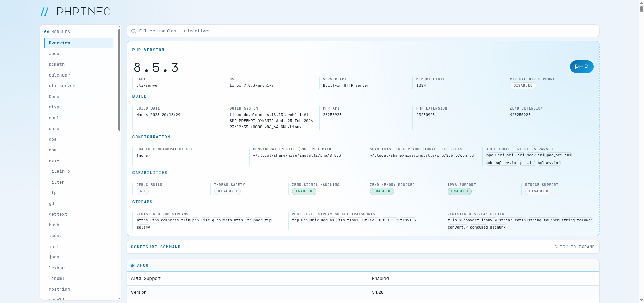Expand the Configure Command section
The image size is (644, 303).
363,247
